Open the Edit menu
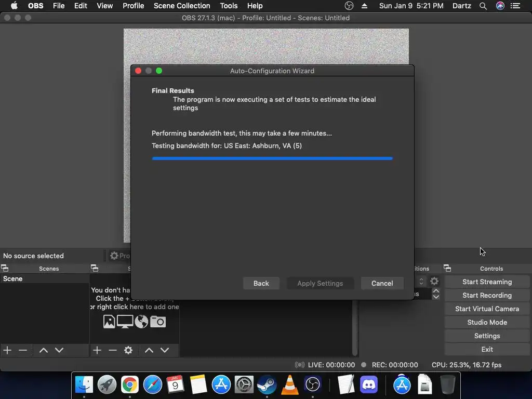Screen dimensions: 532x399 point(81,6)
